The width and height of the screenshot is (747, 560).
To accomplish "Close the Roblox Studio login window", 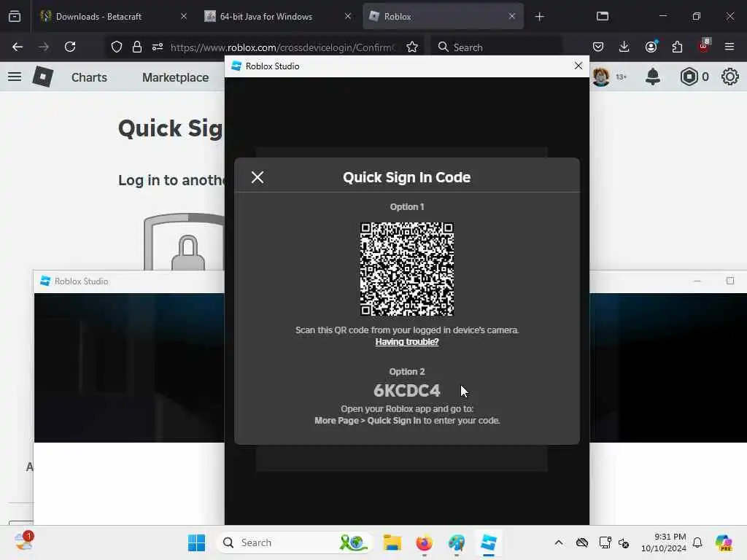I will [578, 66].
